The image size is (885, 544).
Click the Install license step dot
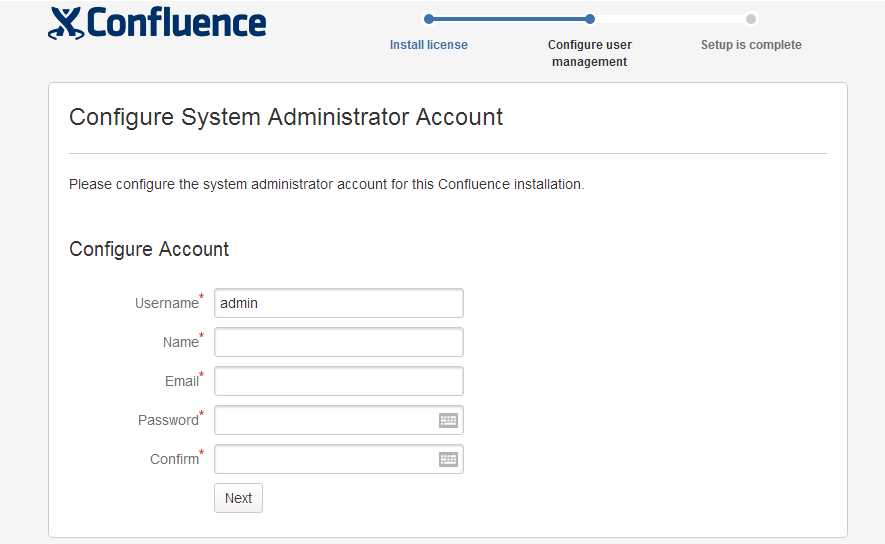point(429,19)
